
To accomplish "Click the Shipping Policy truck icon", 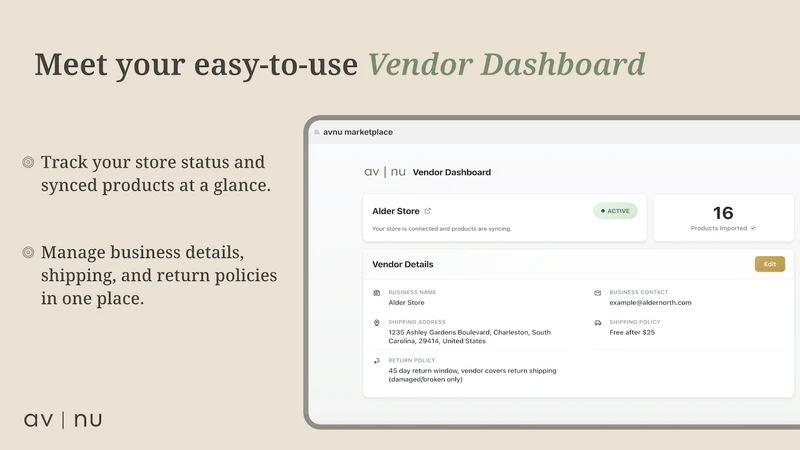I will pyautogui.click(x=597, y=322).
